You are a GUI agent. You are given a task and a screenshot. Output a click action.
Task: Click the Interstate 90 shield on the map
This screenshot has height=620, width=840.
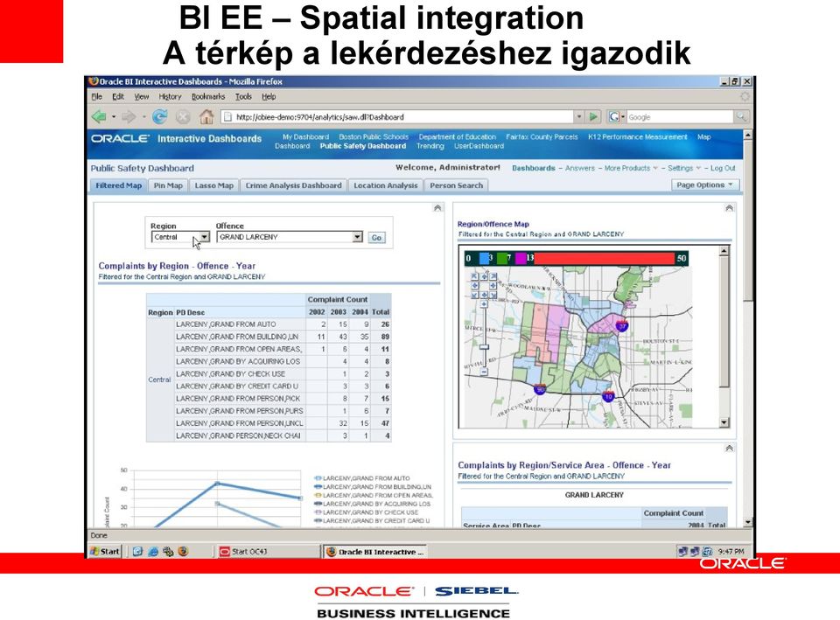point(540,389)
